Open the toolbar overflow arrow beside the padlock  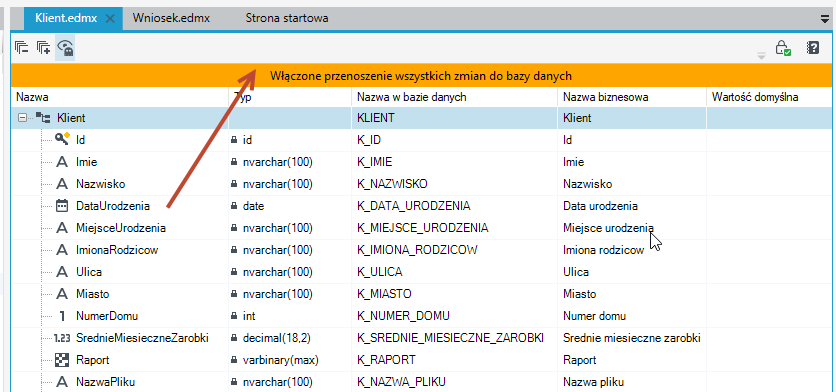[x=761, y=55]
